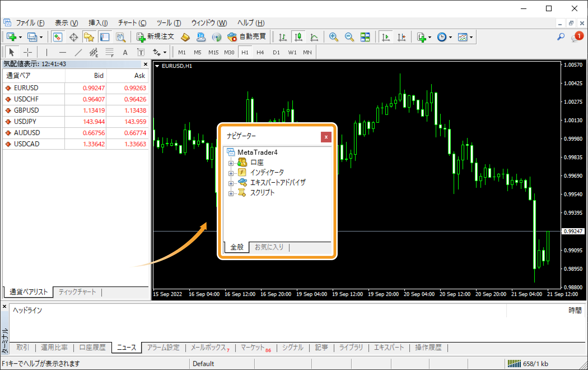Select the H4 timeframe button
This screenshot has width=588, height=370.
pyautogui.click(x=260, y=52)
